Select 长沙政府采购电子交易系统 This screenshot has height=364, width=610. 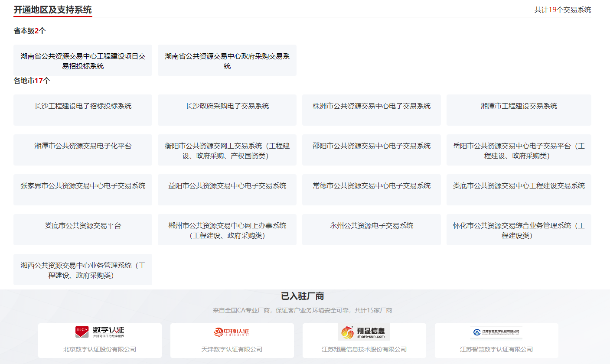click(227, 110)
